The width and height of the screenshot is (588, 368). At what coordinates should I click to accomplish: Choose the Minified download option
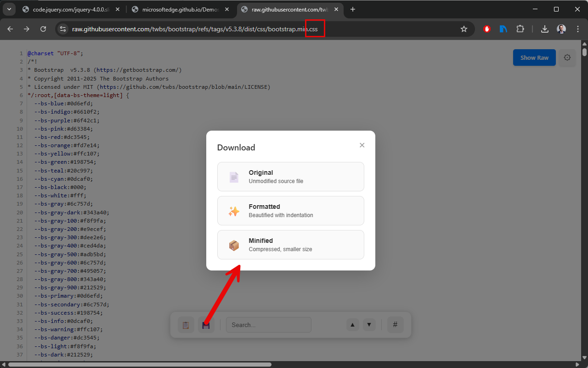tap(290, 244)
